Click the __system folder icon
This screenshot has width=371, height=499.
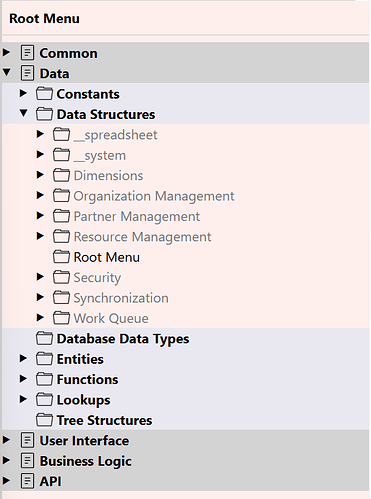pyautogui.click(x=61, y=155)
